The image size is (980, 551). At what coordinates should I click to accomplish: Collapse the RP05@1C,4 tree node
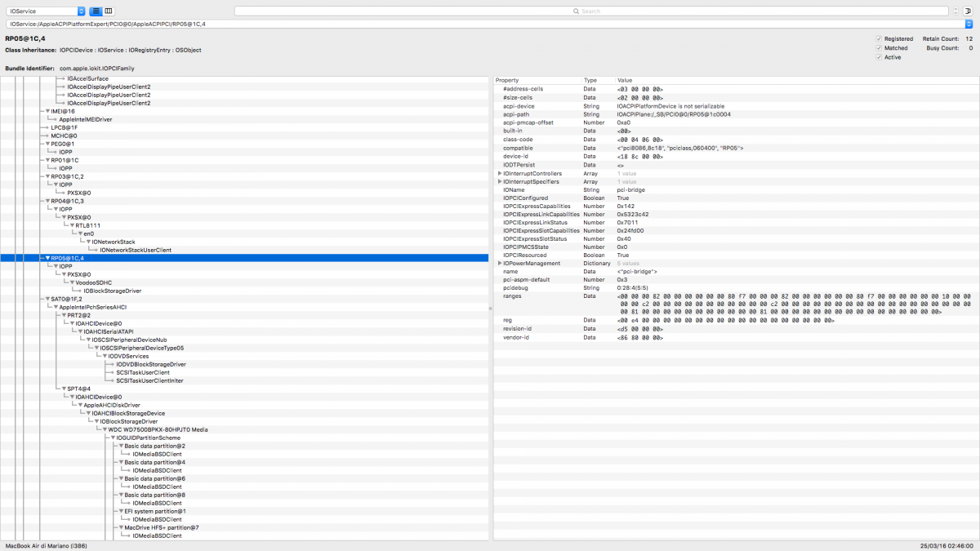48,258
